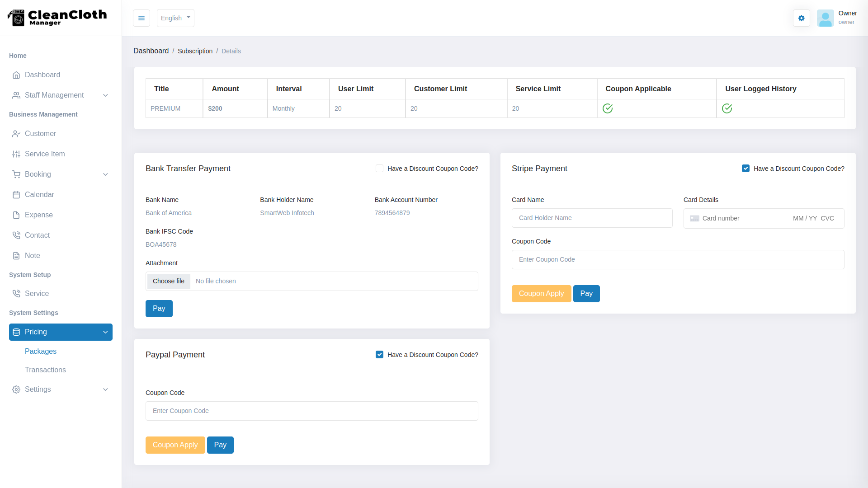Go to Transactions under Pricing
The height and width of the screenshot is (488, 868).
coord(45,370)
